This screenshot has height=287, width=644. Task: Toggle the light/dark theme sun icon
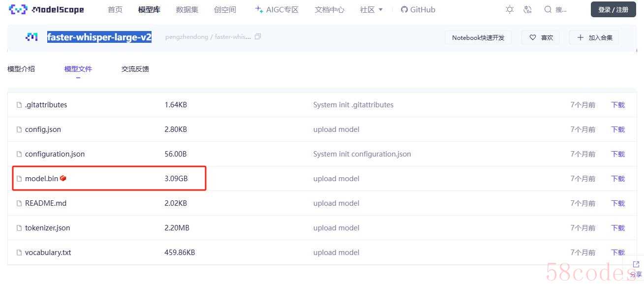(510, 9)
